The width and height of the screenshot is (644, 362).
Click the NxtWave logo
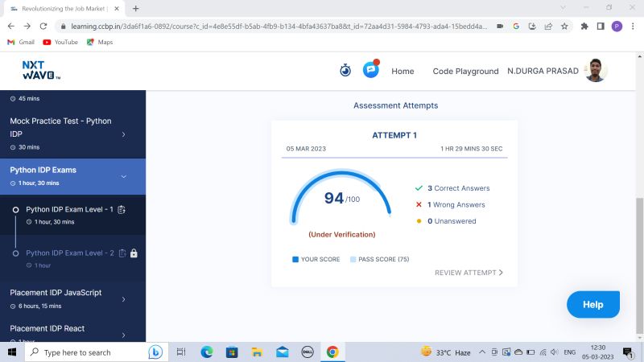tap(42, 70)
